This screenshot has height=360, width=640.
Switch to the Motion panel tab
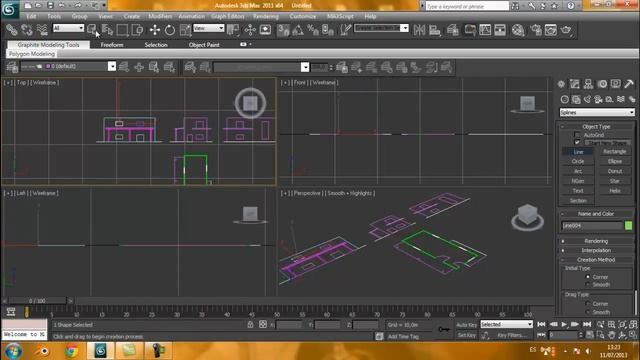click(602, 84)
